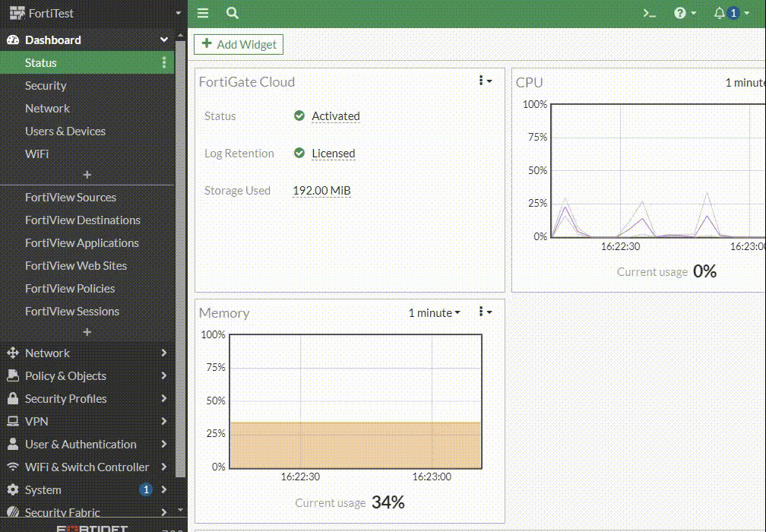The image size is (766, 532).
Task: Click the Security Profiles lock icon
Action: (x=13, y=398)
